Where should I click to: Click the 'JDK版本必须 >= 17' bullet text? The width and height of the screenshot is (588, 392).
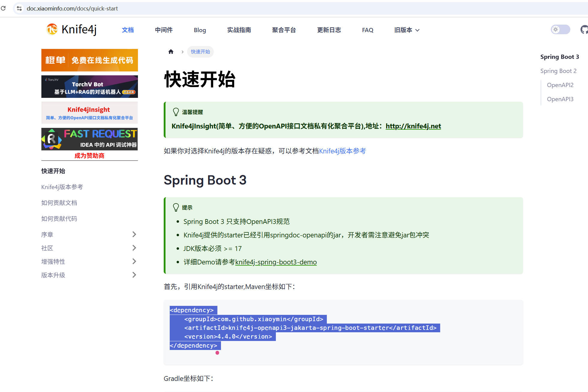[213, 249]
